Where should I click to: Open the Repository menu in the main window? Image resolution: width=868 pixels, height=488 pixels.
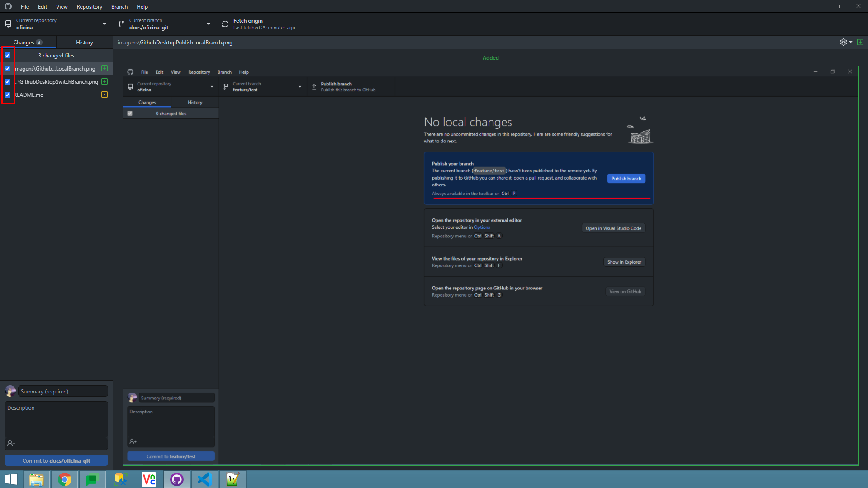[x=89, y=6]
